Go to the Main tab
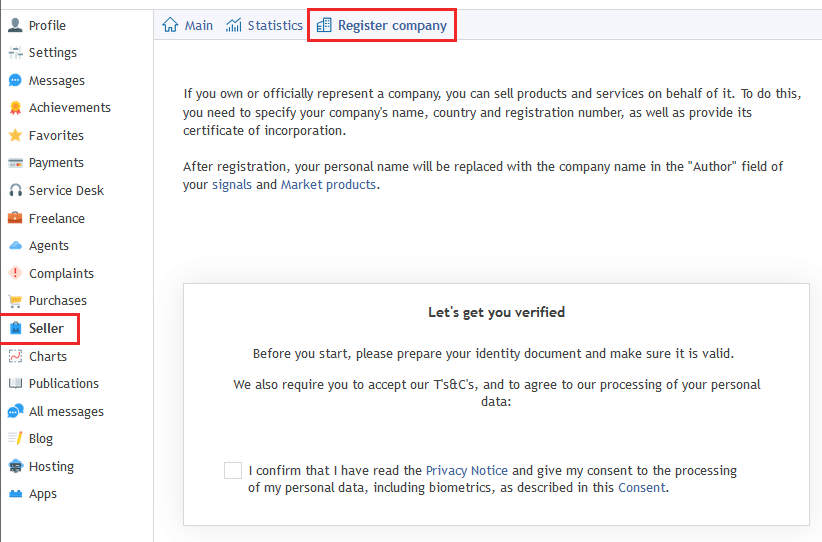This screenshot has height=542, width=822. coord(187,25)
